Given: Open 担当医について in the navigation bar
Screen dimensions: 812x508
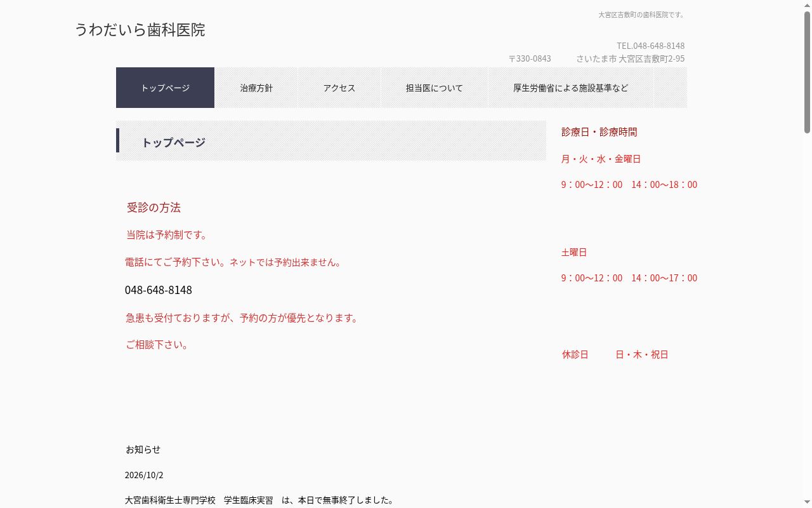Looking at the screenshot, I should point(435,88).
